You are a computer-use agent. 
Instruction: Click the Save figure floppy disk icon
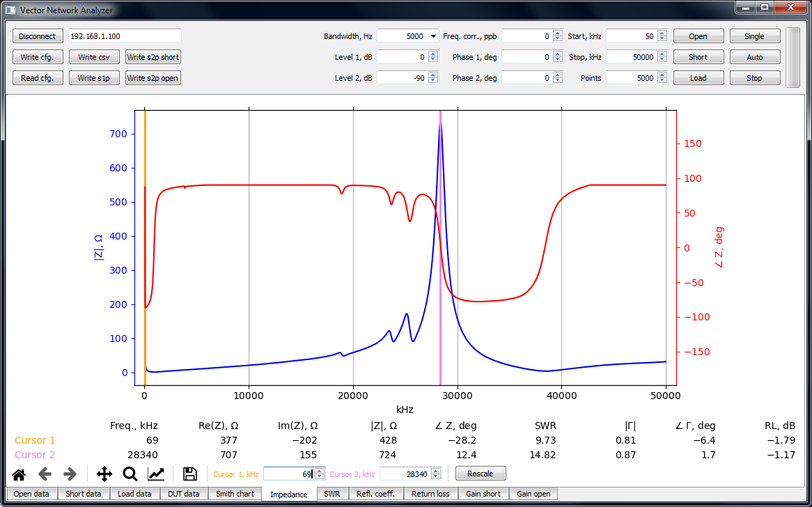tap(189, 474)
